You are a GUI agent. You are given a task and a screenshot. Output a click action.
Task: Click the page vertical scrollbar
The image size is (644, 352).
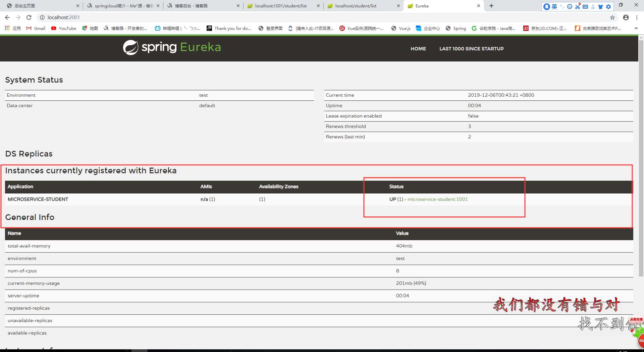(641, 158)
